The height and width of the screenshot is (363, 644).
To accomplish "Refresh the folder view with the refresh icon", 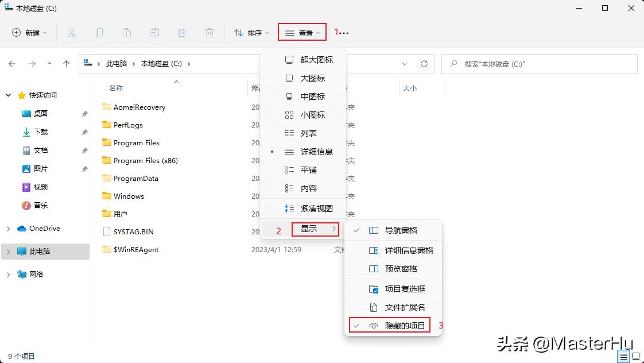I will (x=424, y=64).
